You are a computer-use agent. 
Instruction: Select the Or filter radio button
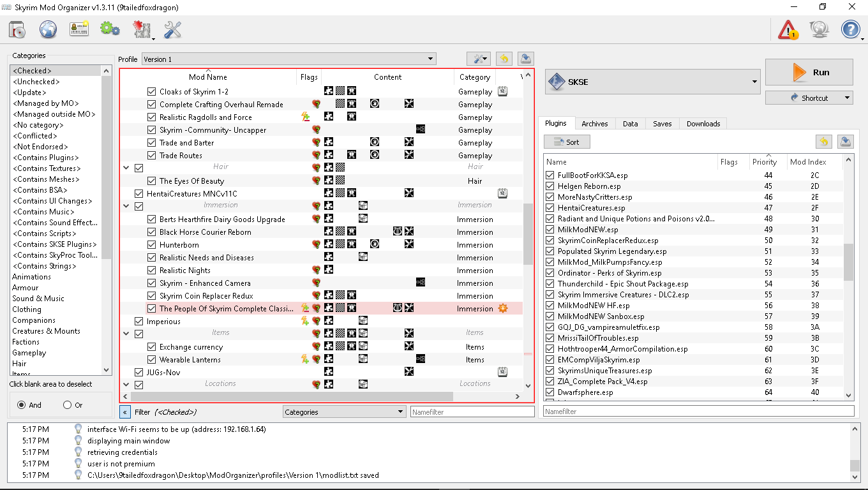(x=68, y=405)
